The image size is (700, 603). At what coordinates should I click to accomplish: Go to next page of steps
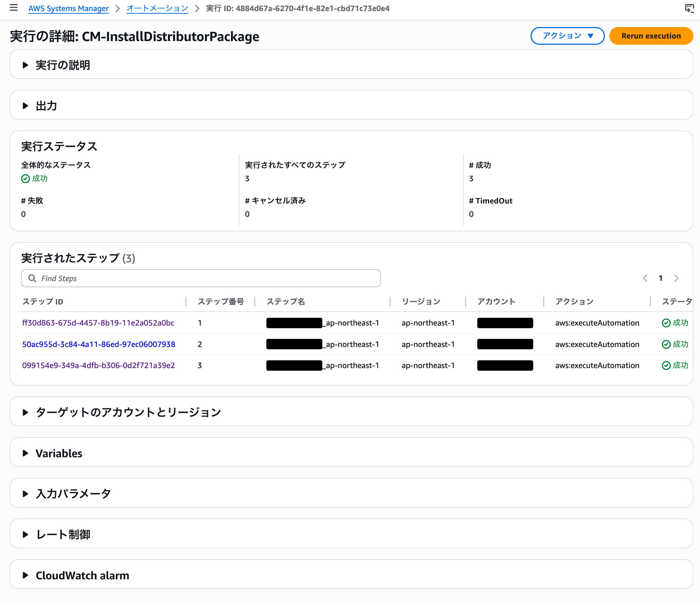tap(676, 278)
